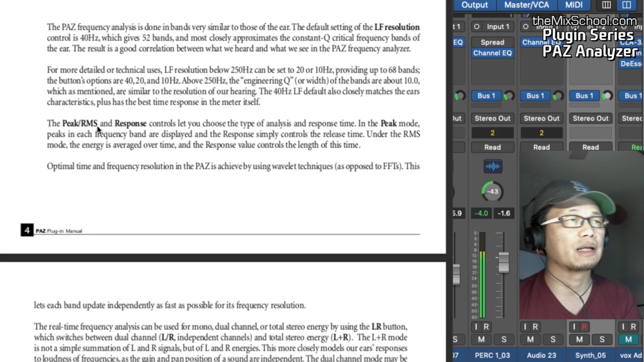Select wide channel strip view icon
The height and width of the screenshot is (362, 644).
(626, 5)
